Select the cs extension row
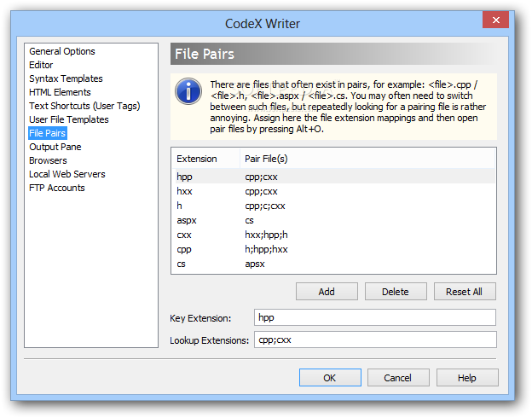The image size is (532, 418). pos(333,264)
